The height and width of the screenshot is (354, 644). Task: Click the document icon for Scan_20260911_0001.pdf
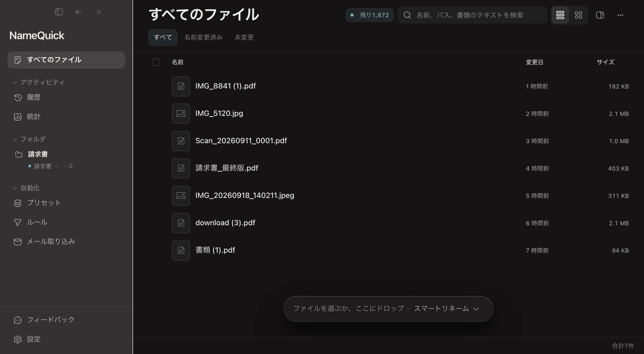(x=181, y=141)
